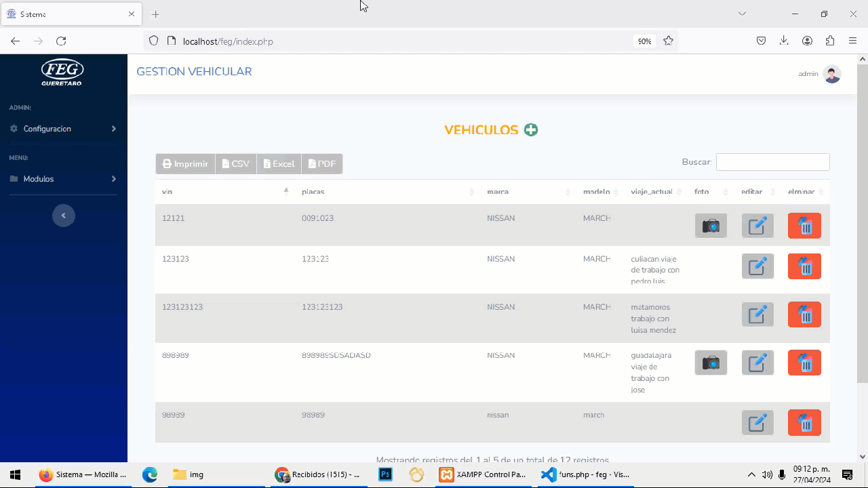Click the admin user avatar
Viewport: 868px width, 488px height.
point(832,74)
